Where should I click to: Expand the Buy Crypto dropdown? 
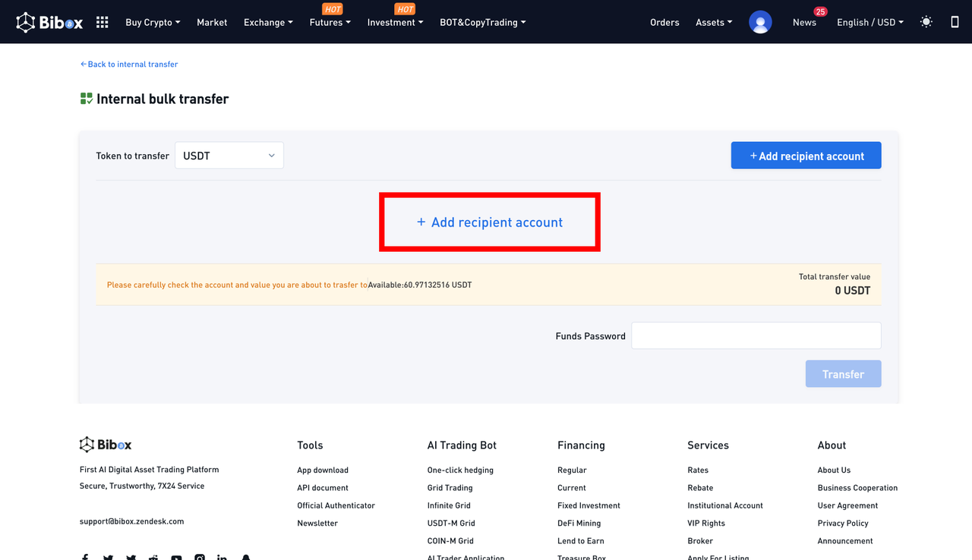153,22
